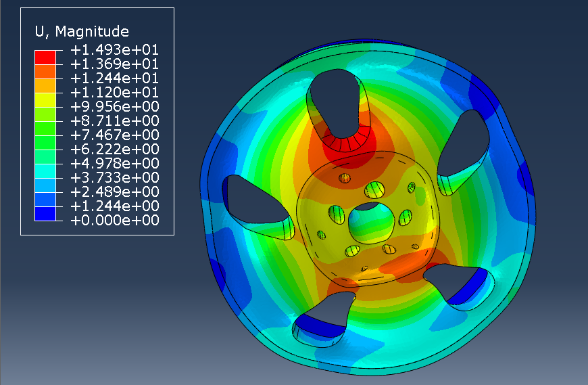Image resolution: width=588 pixels, height=385 pixels.
Task: Click legend value +9.956e+00
Action: click(x=115, y=107)
